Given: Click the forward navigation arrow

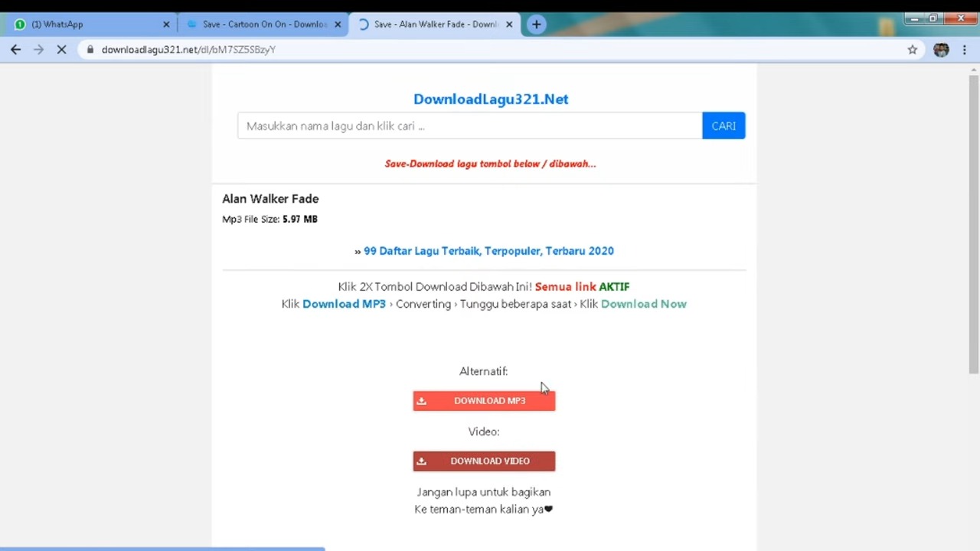Looking at the screenshot, I should coord(39,49).
